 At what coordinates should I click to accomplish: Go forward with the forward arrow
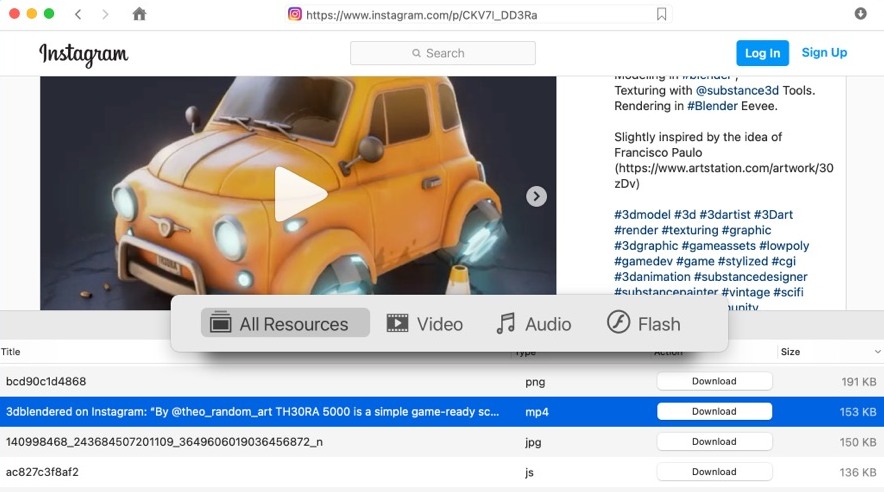pos(105,15)
